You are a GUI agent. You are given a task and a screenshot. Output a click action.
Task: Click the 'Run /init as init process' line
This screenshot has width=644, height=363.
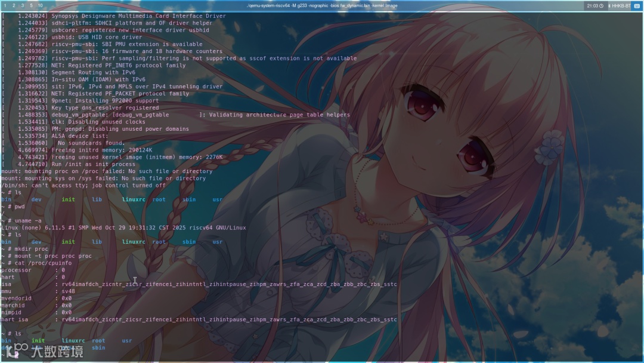(x=68, y=164)
